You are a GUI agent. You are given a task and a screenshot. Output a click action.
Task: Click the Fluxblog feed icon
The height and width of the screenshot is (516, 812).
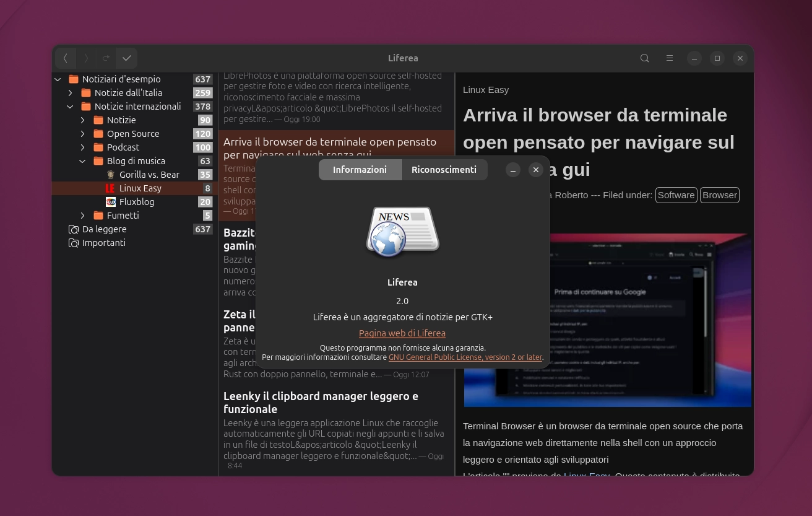[111, 202]
